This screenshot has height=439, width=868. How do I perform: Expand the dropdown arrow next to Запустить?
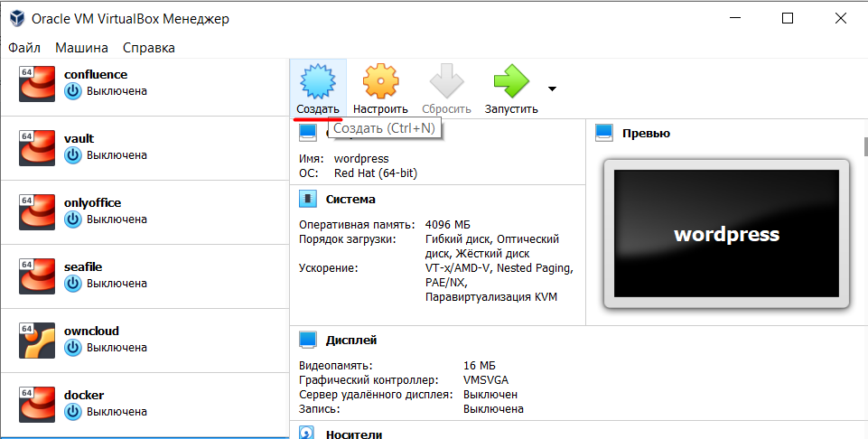(552, 89)
